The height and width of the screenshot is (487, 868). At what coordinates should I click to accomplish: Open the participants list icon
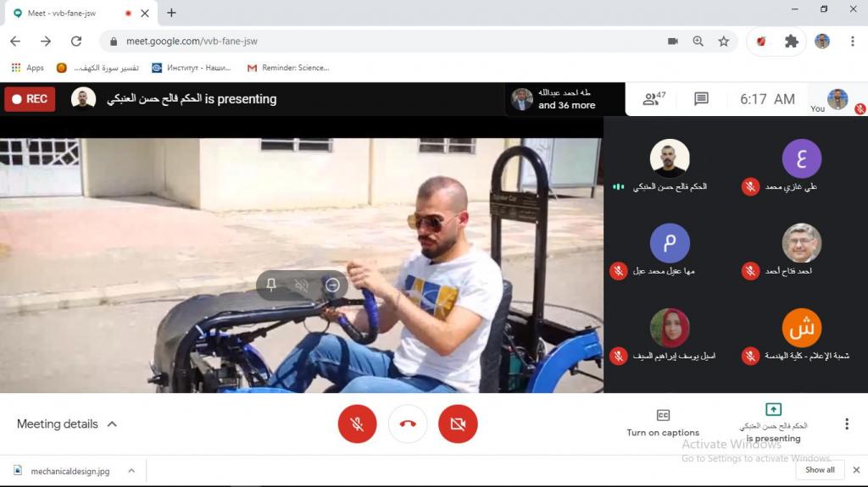click(653, 99)
